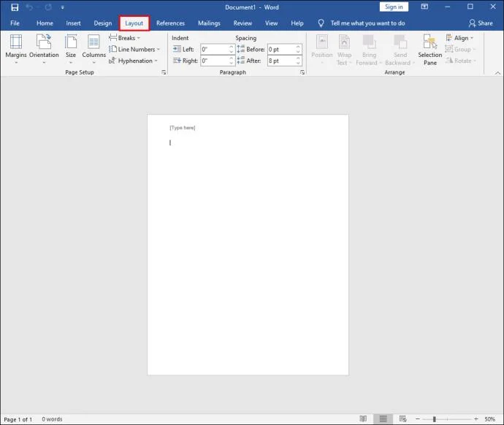Image resolution: width=504 pixels, height=425 pixels.
Task: Open the Hyphenation dropdown
Action: pyautogui.click(x=133, y=61)
